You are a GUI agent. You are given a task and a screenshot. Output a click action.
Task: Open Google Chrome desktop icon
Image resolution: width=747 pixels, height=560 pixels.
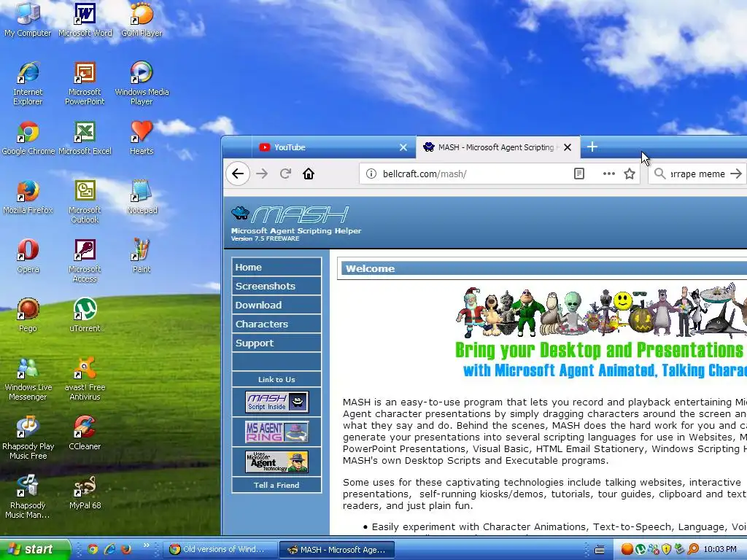click(28, 138)
